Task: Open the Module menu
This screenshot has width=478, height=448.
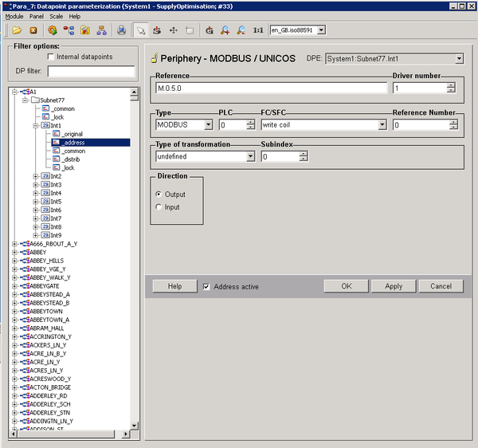Action: tap(14, 16)
